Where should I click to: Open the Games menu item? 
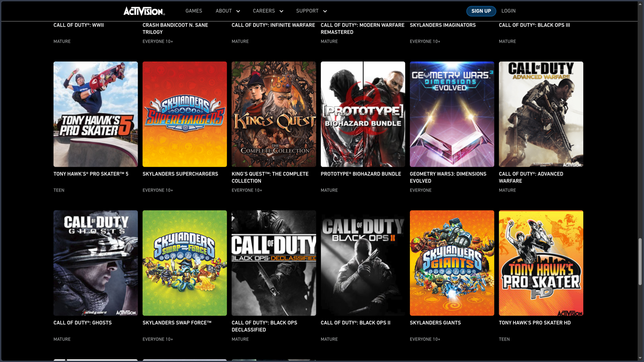coord(194,11)
